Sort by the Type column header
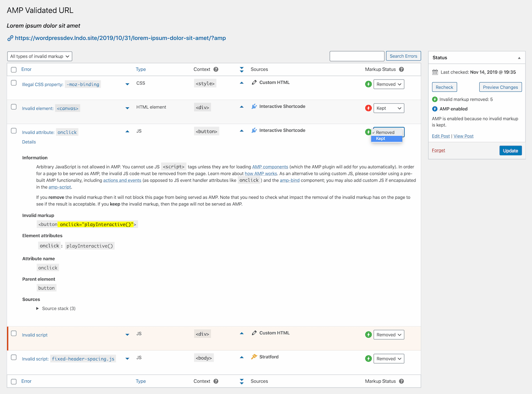The height and width of the screenshot is (394, 532). (141, 70)
